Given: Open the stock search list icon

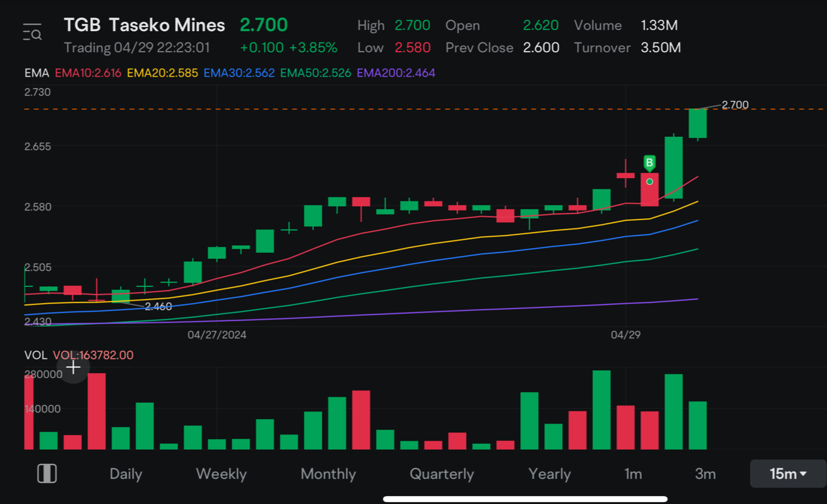Looking at the screenshot, I should [x=32, y=32].
